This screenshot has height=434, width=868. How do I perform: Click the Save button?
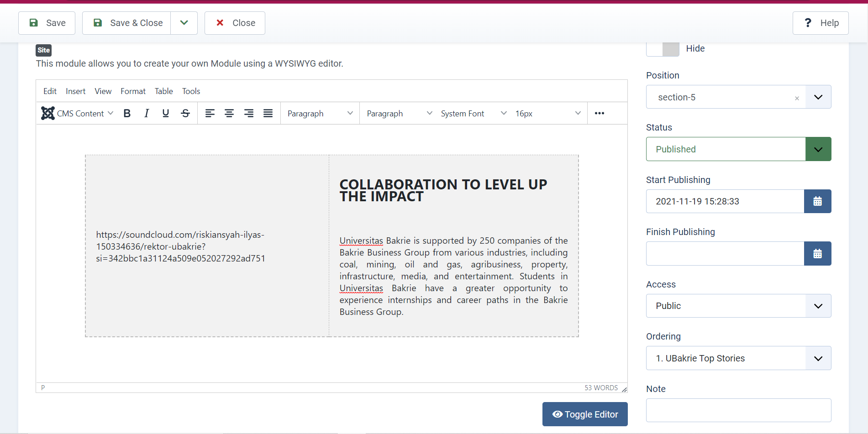tap(47, 23)
